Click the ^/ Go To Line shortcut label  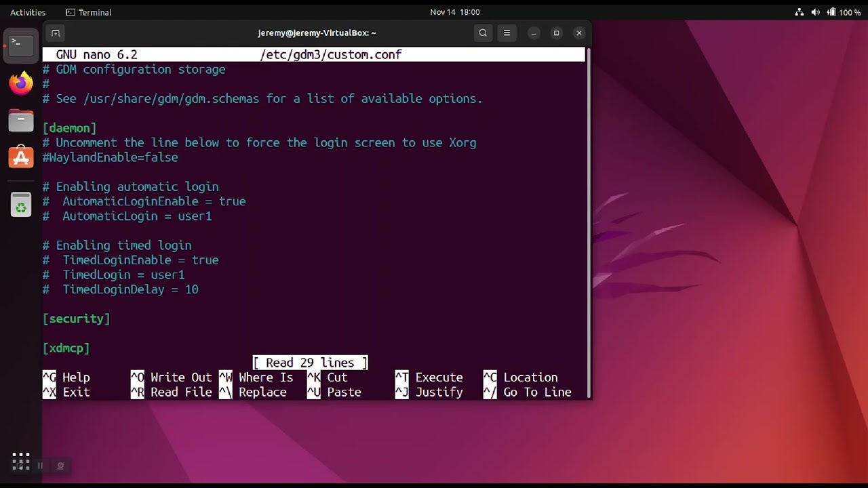[x=528, y=392]
